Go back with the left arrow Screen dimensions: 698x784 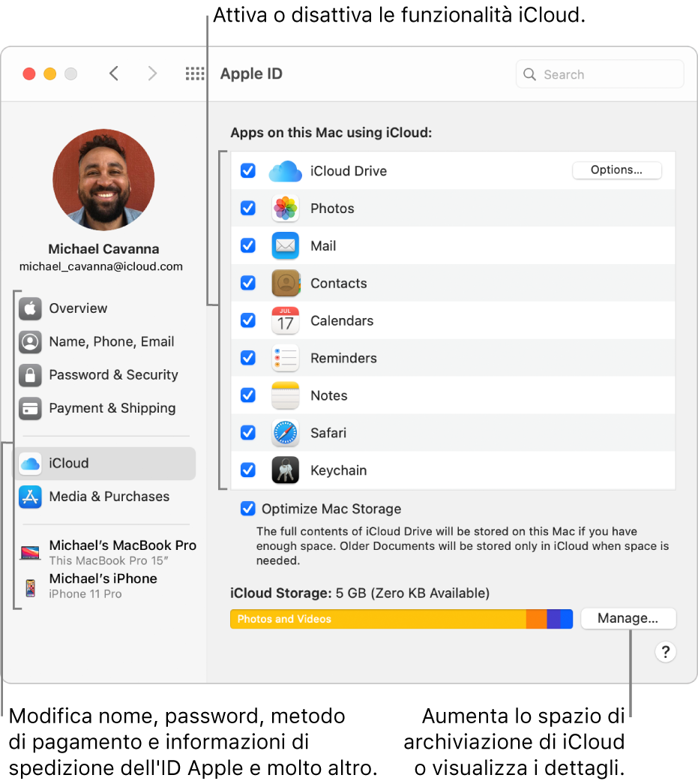click(x=114, y=74)
